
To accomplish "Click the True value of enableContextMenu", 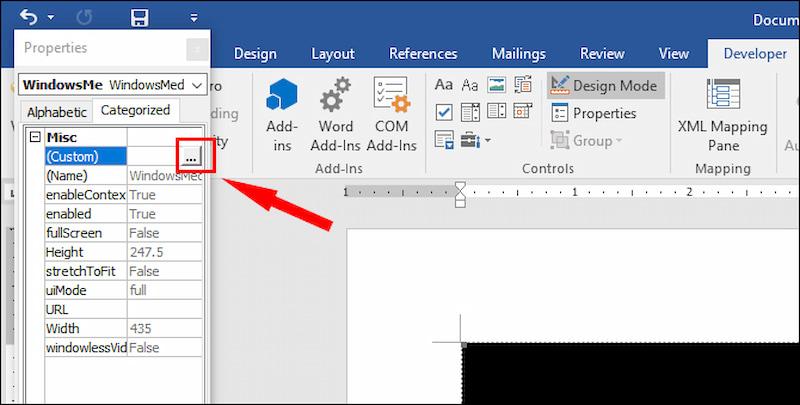I will [165, 194].
